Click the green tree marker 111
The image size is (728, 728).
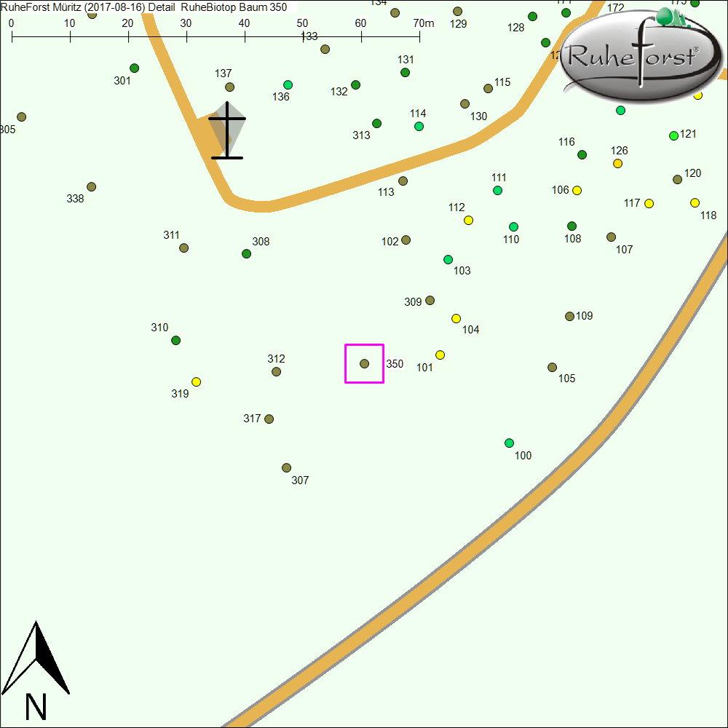pyautogui.click(x=497, y=191)
